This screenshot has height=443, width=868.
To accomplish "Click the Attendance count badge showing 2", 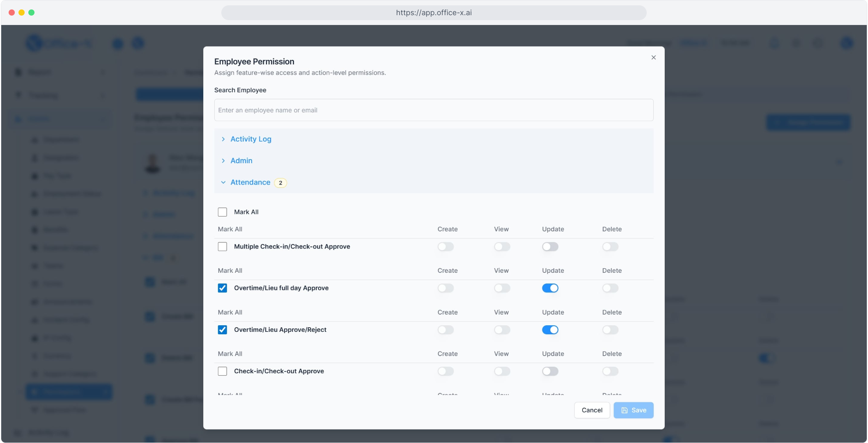I will [280, 183].
